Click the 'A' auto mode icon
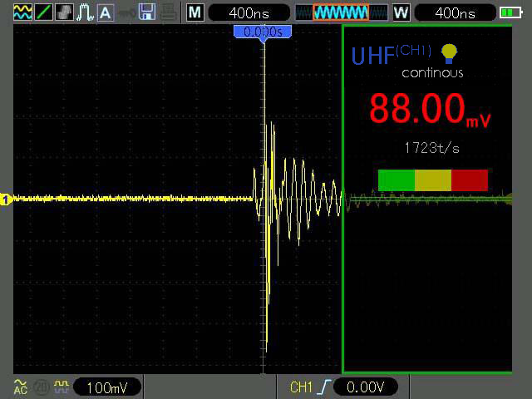 pos(106,13)
